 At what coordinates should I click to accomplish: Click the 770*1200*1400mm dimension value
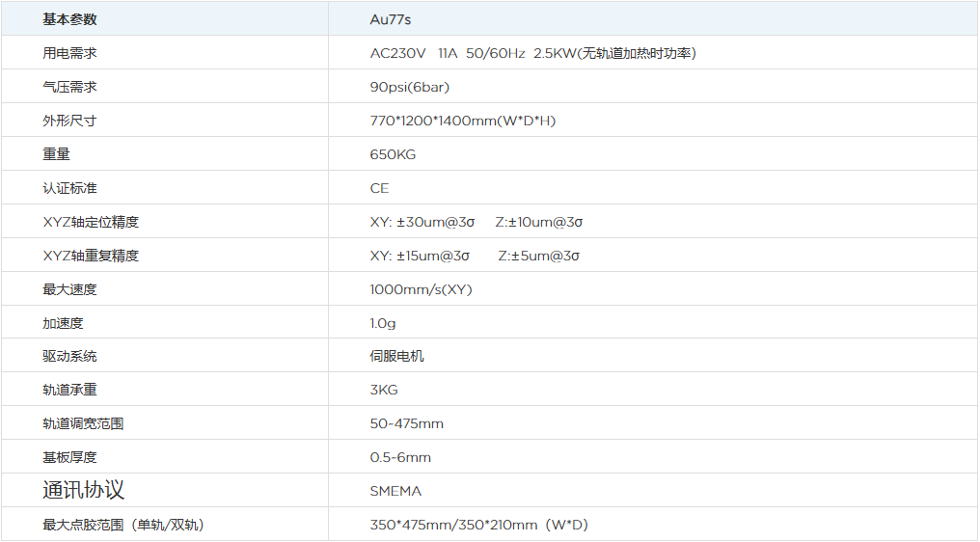(x=462, y=121)
